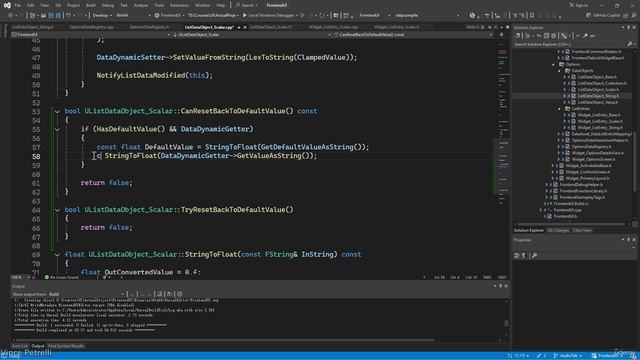The image size is (640, 360).
Task: Select ListDataObject_Value.h in Solution Explorer
Action: coord(598,102)
